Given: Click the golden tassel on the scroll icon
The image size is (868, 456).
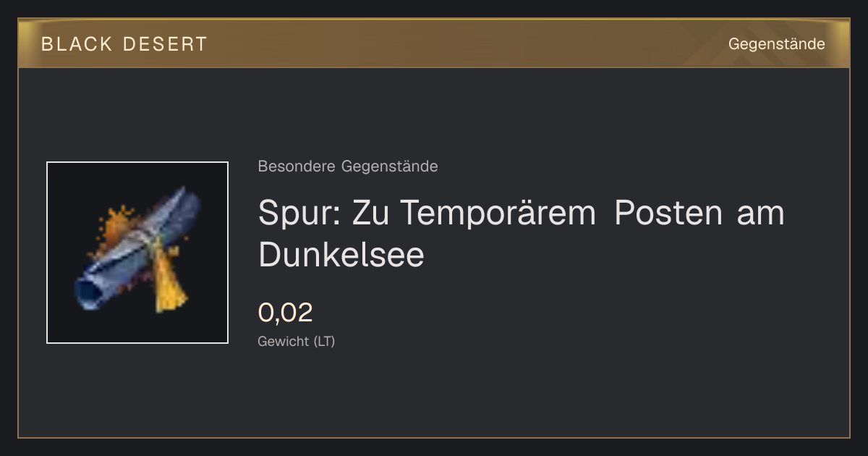Looking at the screenshot, I should [x=171, y=283].
